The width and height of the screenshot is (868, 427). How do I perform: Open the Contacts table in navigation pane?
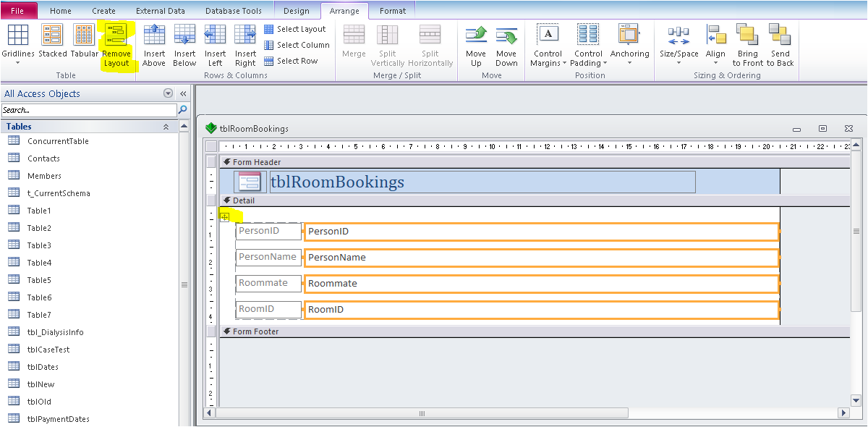[43, 158]
